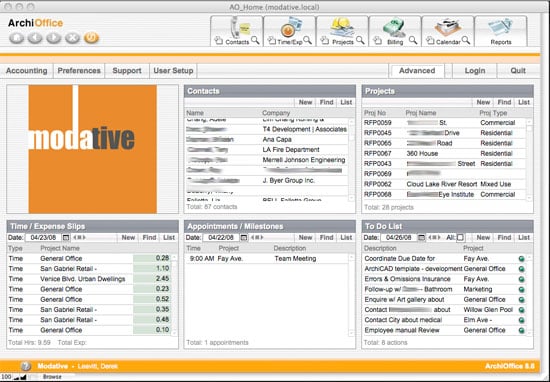Toggle green status dot for ArchiCAD template

click(x=521, y=269)
